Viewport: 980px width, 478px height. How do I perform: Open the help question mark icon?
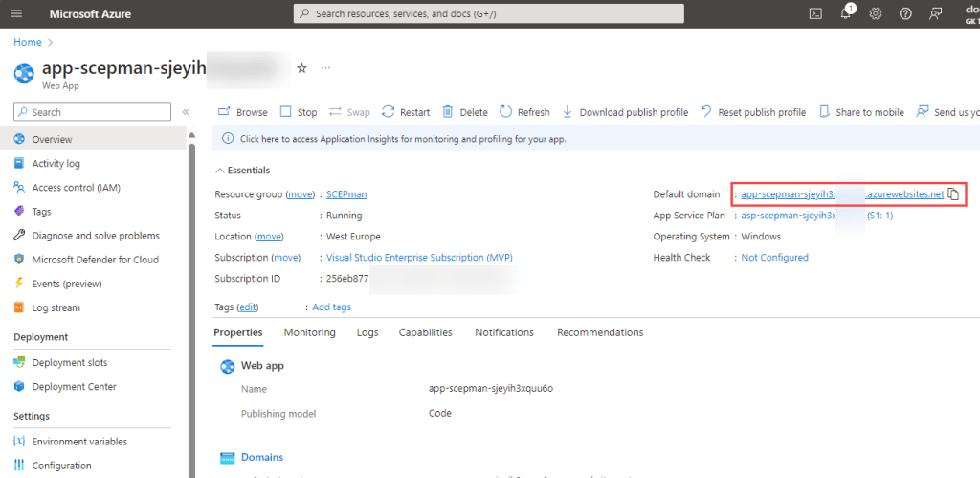pyautogui.click(x=905, y=13)
